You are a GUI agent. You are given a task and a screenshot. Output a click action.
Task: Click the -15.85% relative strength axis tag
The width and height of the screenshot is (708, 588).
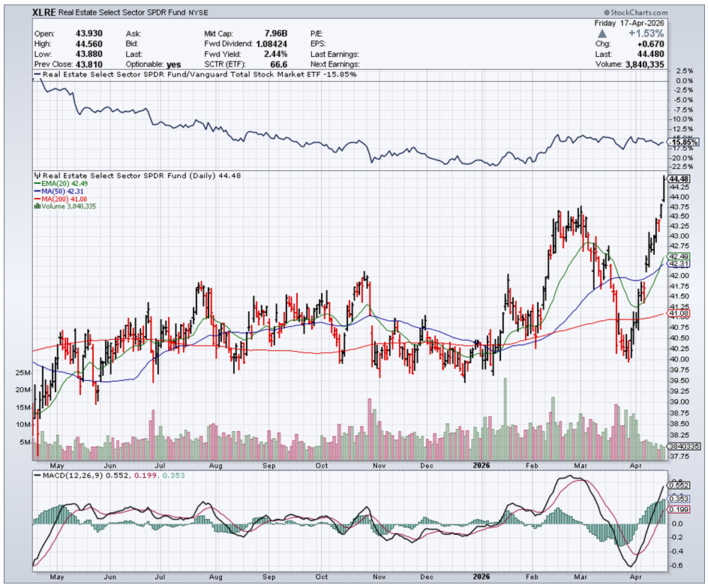(x=678, y=142)
